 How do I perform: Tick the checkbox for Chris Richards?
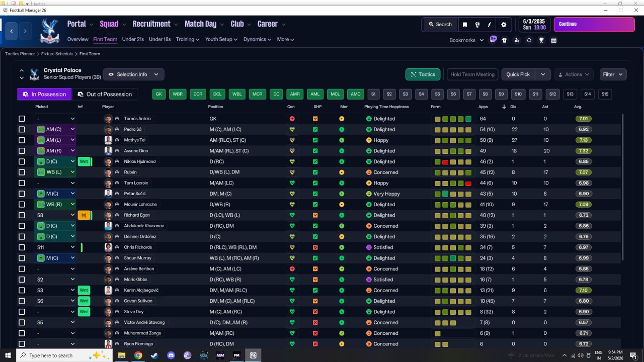(22, 247)
